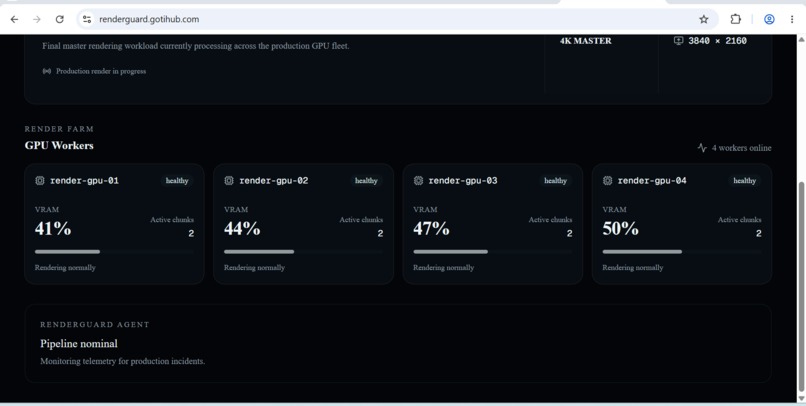Select the render-gpu-01 worker name
The width and height of the screenshot is (806, 406).
(x=84, y=181)
